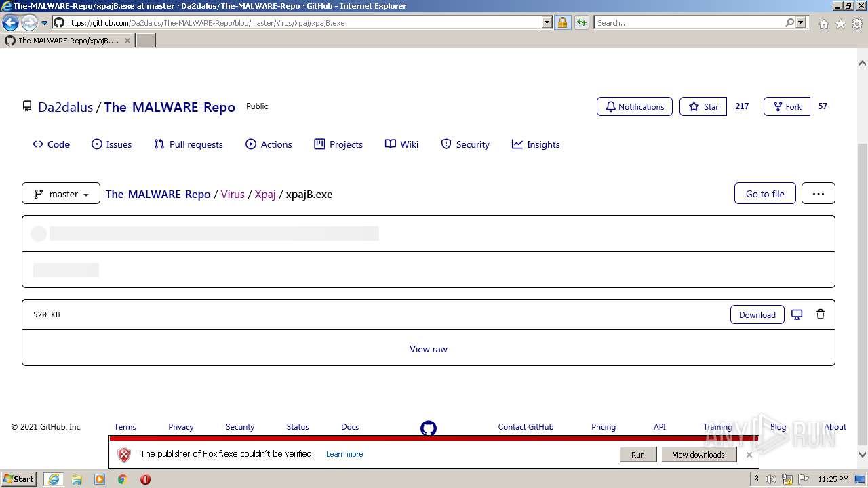Open the Xpaj folder breadcrumb
The height and width of the screenshot is (488, 868).
pyautogui.click(x=265, y=194)
